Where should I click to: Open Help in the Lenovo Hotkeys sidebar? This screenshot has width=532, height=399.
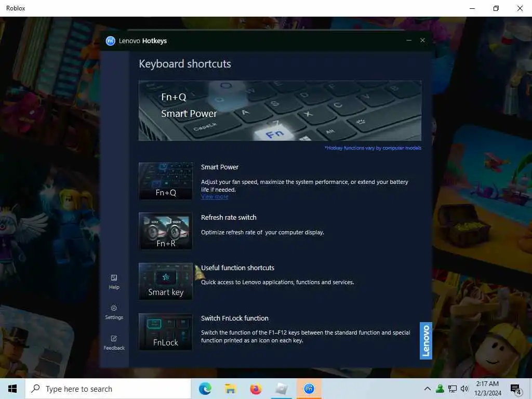point(114,282)
